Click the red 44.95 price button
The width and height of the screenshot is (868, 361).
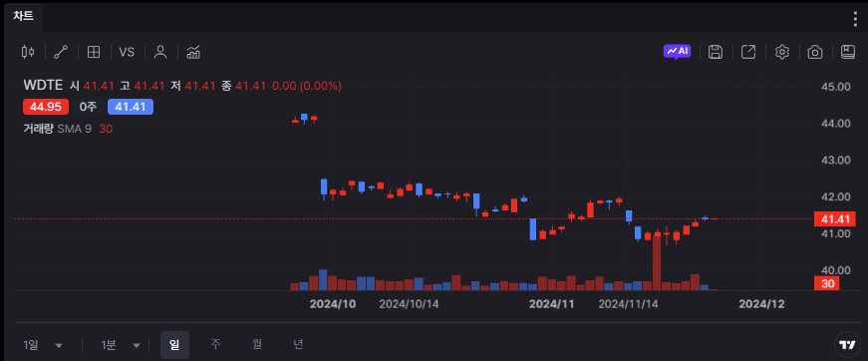click(x=46, y=107)
